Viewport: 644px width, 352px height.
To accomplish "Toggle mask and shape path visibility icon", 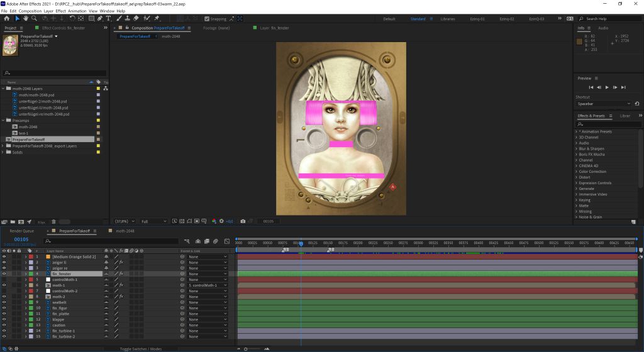I will [189, 221].
